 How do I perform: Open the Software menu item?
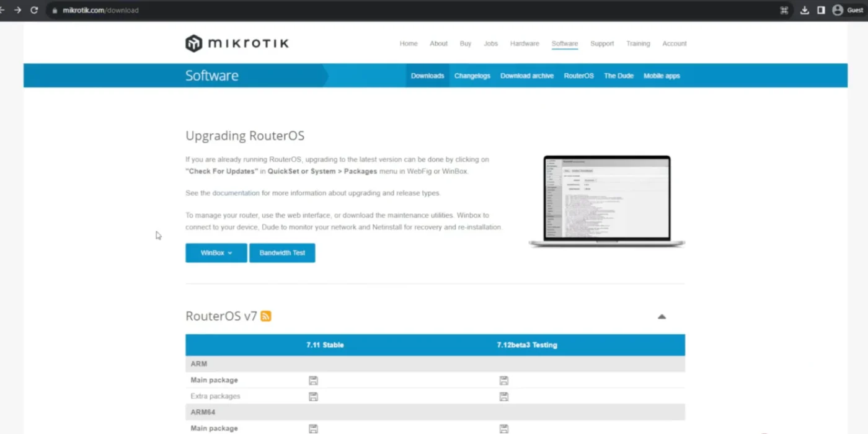pos(565,43)
